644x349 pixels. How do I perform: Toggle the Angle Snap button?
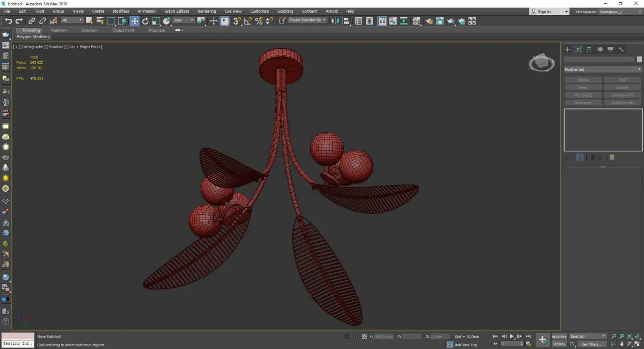pos(248,21)
